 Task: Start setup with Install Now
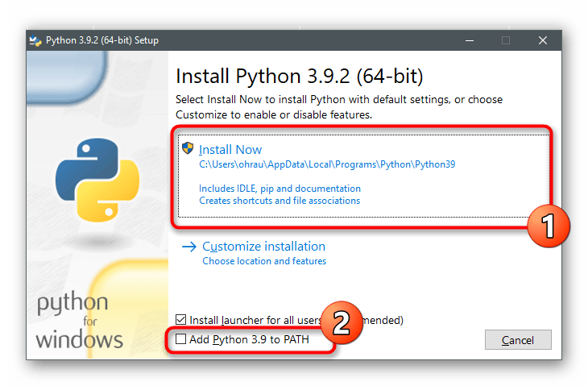230,150
